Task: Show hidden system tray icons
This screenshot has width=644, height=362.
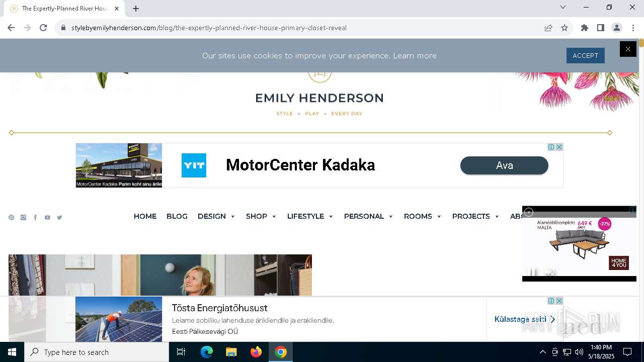Action: (542, 352)
